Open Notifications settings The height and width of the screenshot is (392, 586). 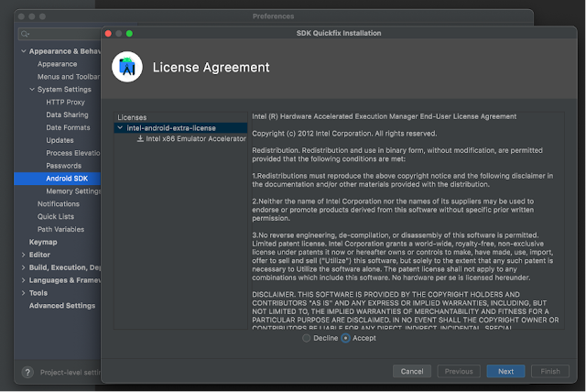click(59, 203)
